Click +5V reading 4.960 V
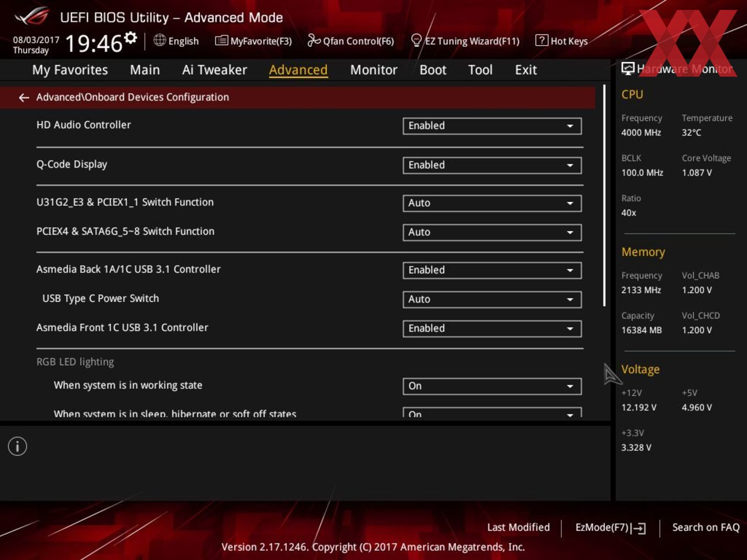 coord(697,407)
